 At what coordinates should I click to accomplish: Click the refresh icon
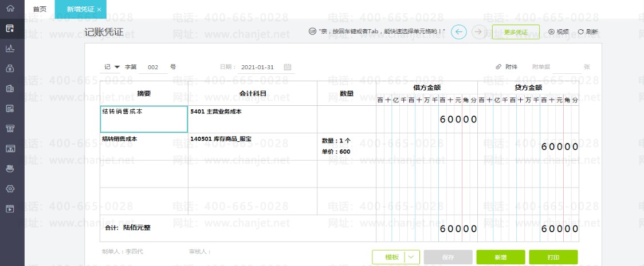click(580, 32)
